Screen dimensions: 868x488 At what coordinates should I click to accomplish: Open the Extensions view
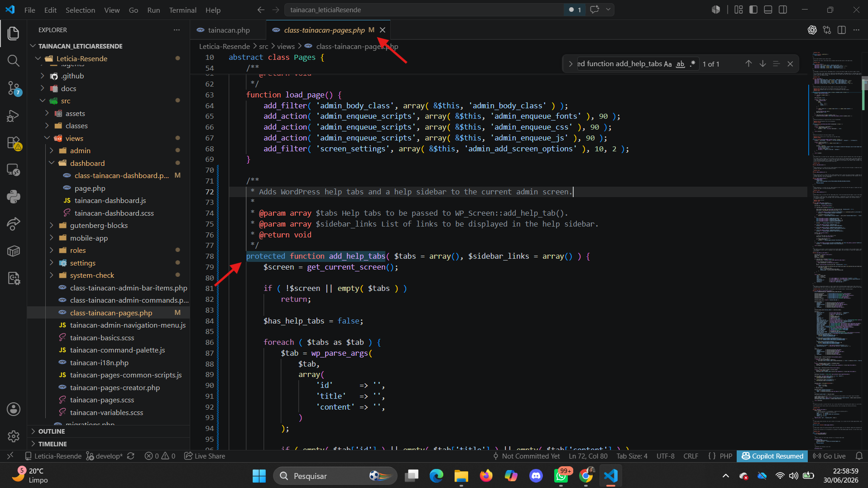[x=13, y=143]
